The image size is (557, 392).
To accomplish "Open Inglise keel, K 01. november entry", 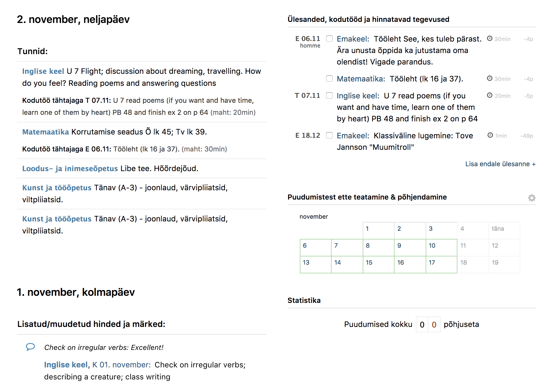I will pyautogui.click(x=97, y=365).
